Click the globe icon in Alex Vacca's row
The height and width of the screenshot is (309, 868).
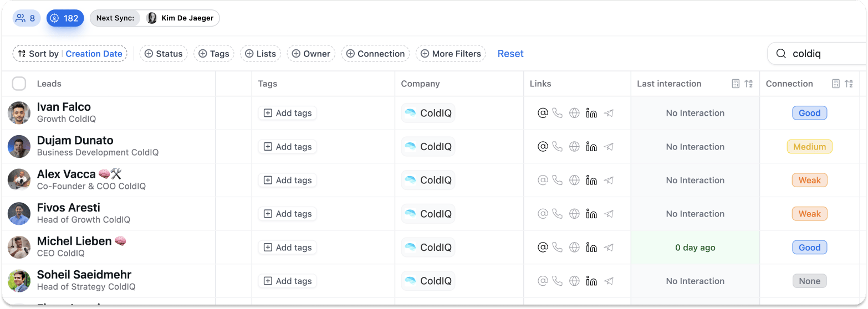coord(575,180)
